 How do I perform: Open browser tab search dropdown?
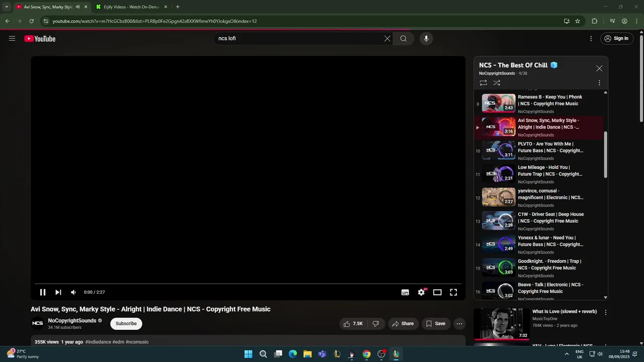click(x=7, y=7)
